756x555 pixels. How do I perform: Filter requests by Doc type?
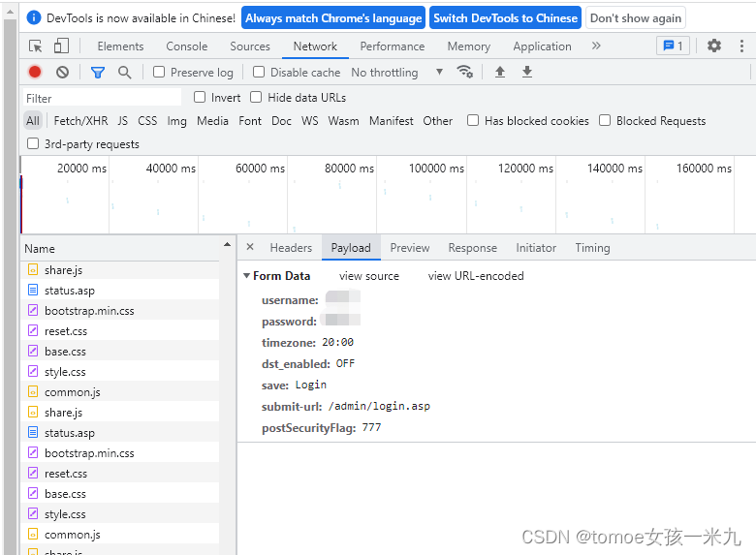281,120
